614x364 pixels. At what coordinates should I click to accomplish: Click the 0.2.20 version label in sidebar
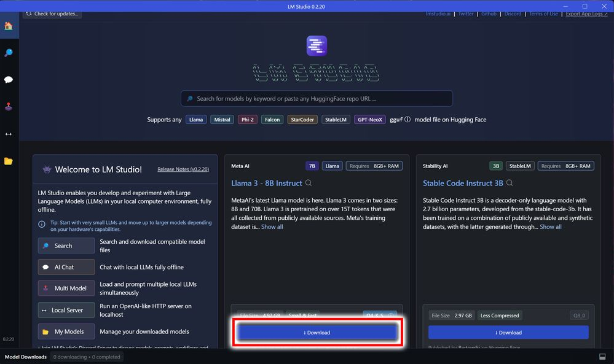pos(8,339)
